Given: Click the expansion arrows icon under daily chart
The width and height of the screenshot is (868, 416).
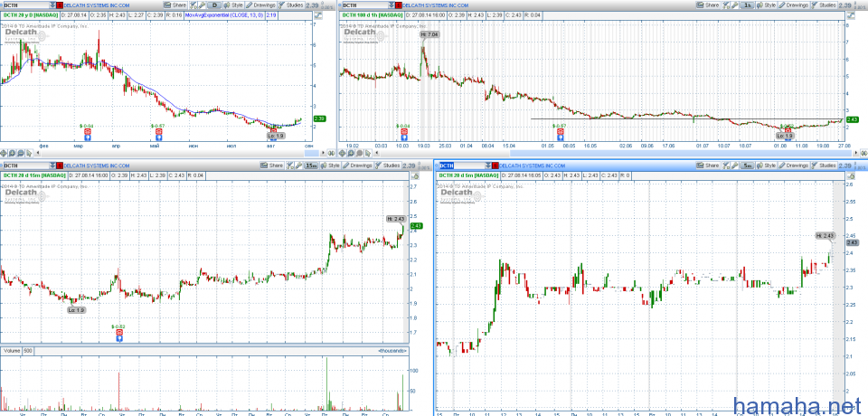Looking at the screenshot, I should point(331,154).
